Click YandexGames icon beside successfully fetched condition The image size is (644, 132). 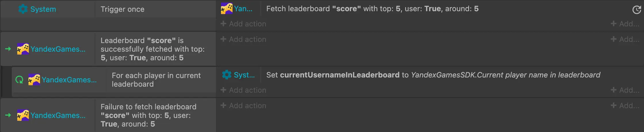[23, 49]
